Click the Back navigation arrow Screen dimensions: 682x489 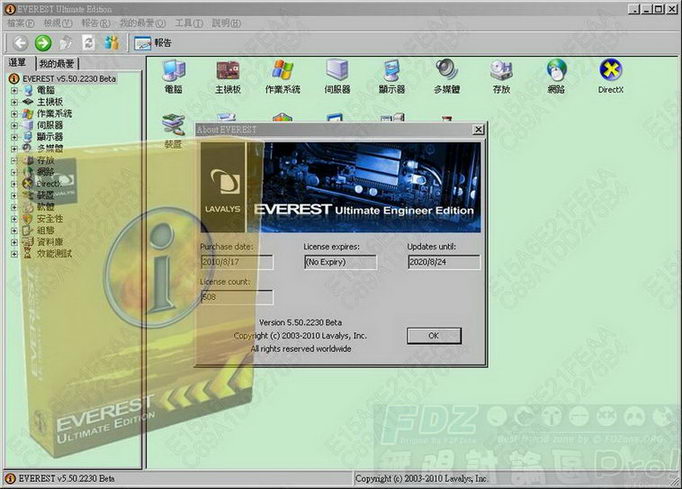(x=20, y=43)
